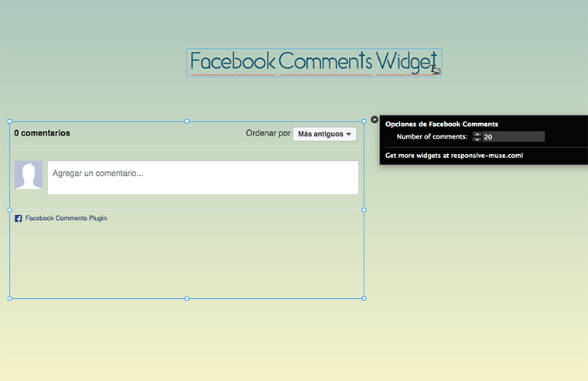The width and height of the screenshot is (588, 381).
Task: Click the top-left selection handle of widget
Action: point(10,122)
